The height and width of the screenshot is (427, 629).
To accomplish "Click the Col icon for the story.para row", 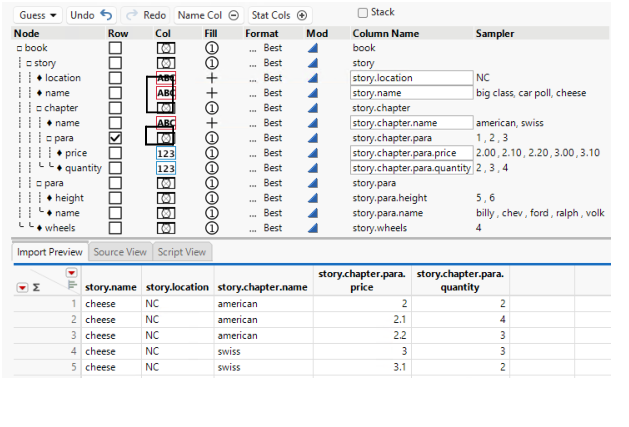I will coord(166,183).
